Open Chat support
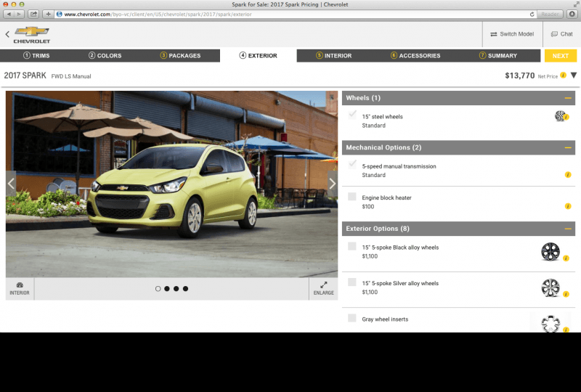Image resolution: width=581 pixels, height=392 pixels. coord(561,34)
